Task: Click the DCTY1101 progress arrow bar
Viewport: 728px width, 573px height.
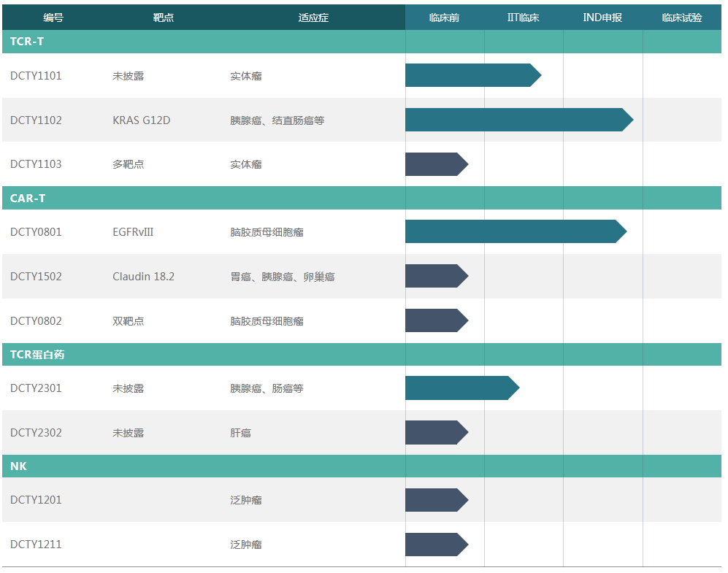Action: (x=473, y=75)
